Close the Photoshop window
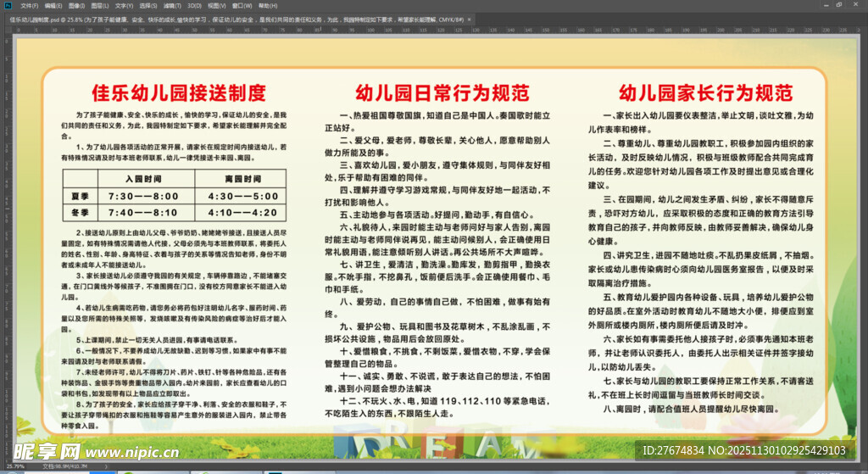This screenshot has width=868, height=474. point(854,4)
